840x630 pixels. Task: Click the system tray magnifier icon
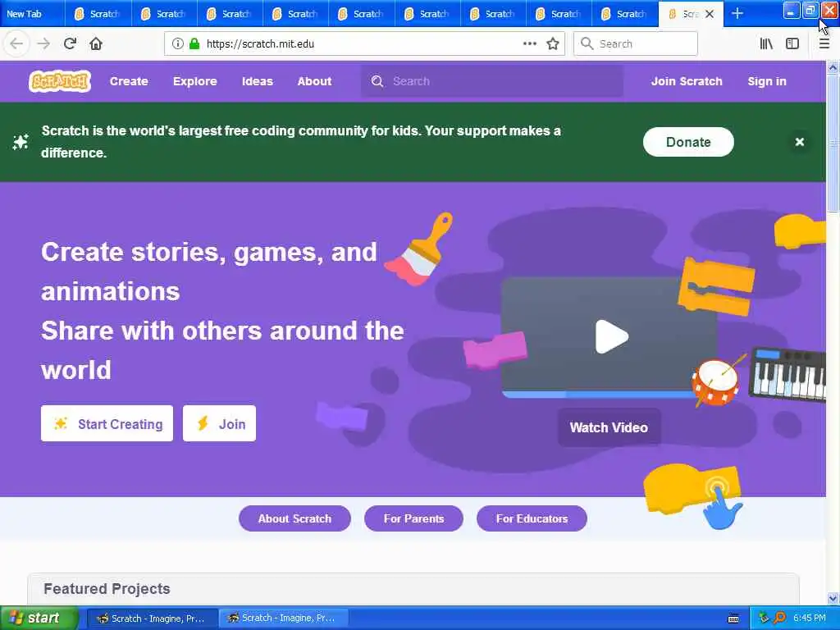tap(779, 618)
